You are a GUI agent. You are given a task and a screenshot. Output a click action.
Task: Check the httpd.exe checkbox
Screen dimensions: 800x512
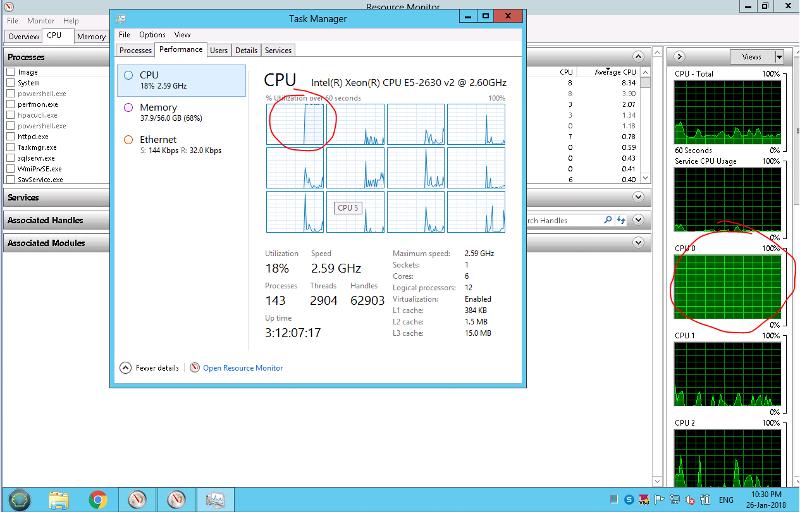click(10, 136)
